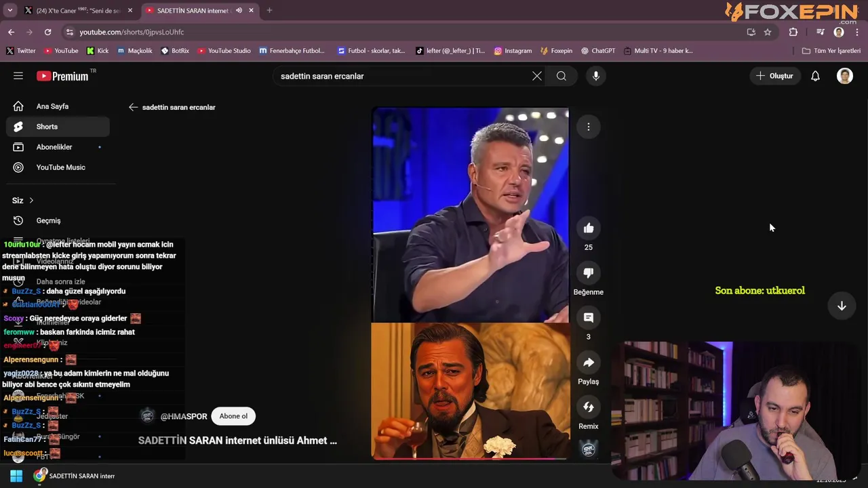
Task: Open the Short's sound thumbnail
Action: (589, 449)
